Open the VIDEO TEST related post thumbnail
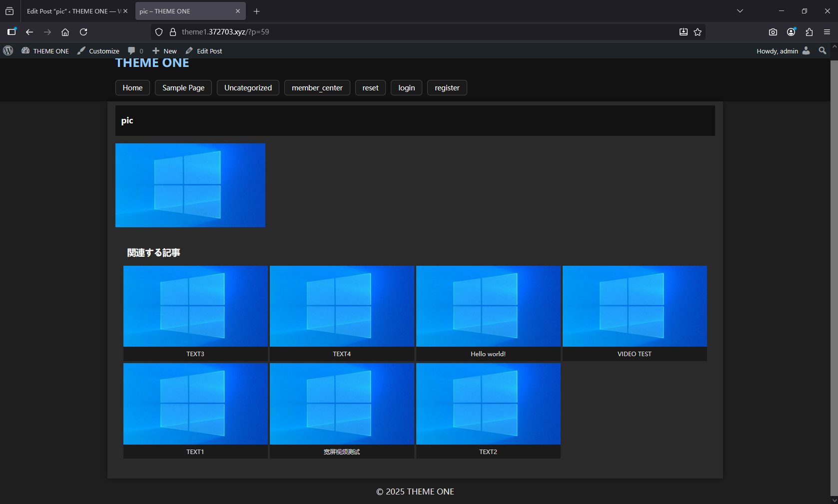Screen dimensions: 838x504 634,306
